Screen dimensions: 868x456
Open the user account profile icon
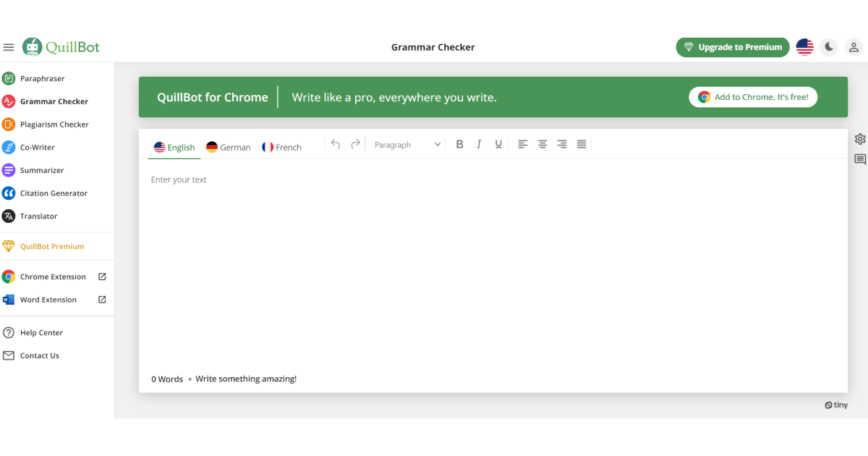[854, 47]
